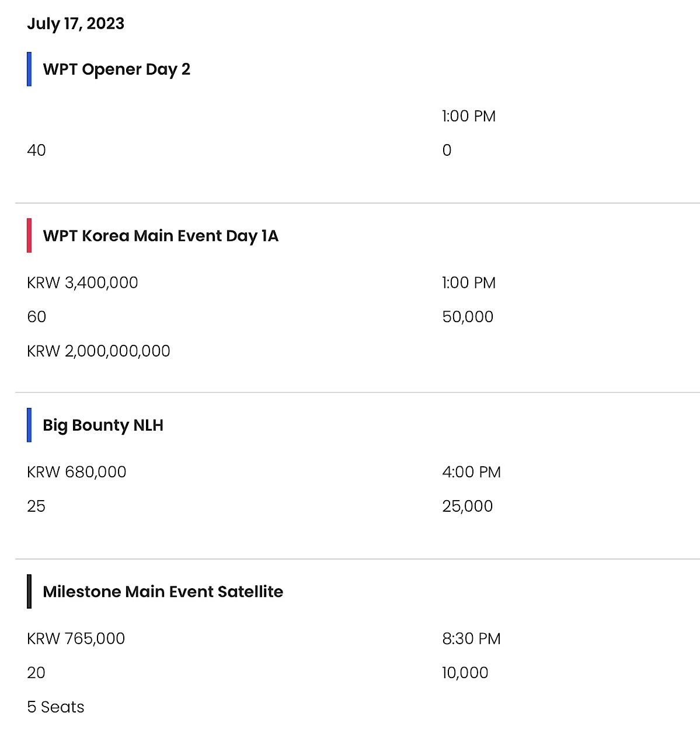Click the blue bar beside Big Bounty NLH
The height and width of the screenshot is (744, 700).
[29, 425]
